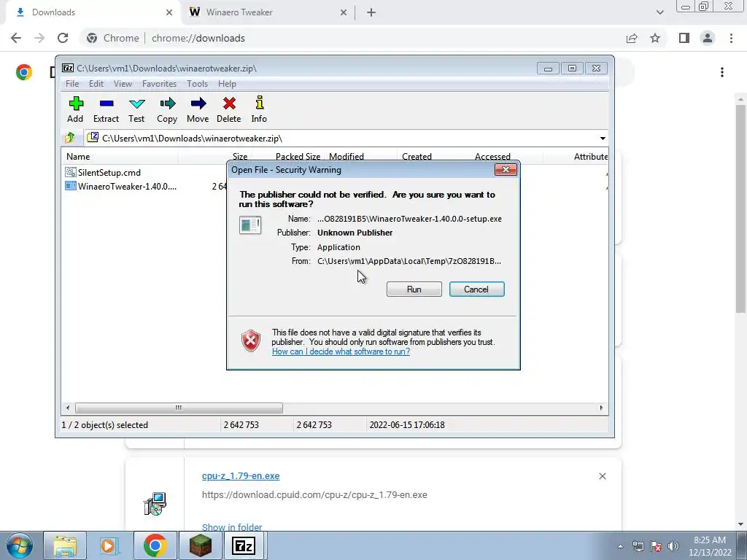Sort by the Accessed column header
This screenshot has height=560, width=747.
coord(492,156)
